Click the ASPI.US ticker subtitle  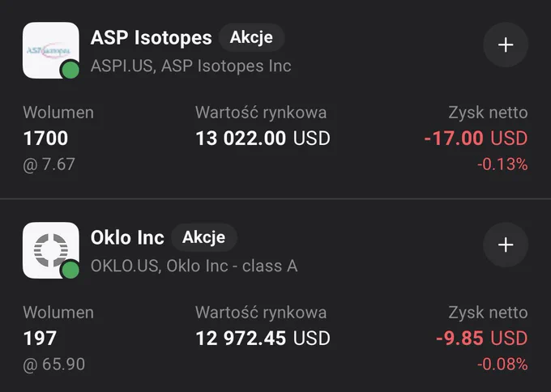[190, 66]
